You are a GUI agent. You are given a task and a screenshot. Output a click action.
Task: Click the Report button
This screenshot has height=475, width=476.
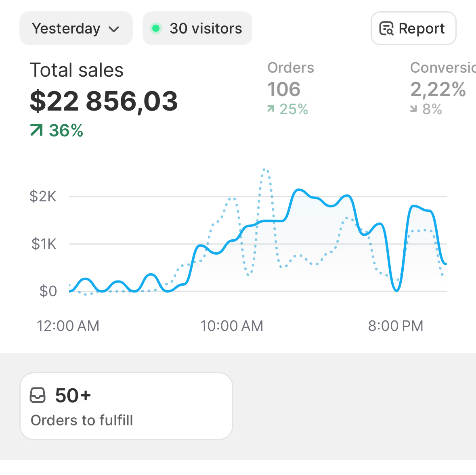tap(413, 29)
